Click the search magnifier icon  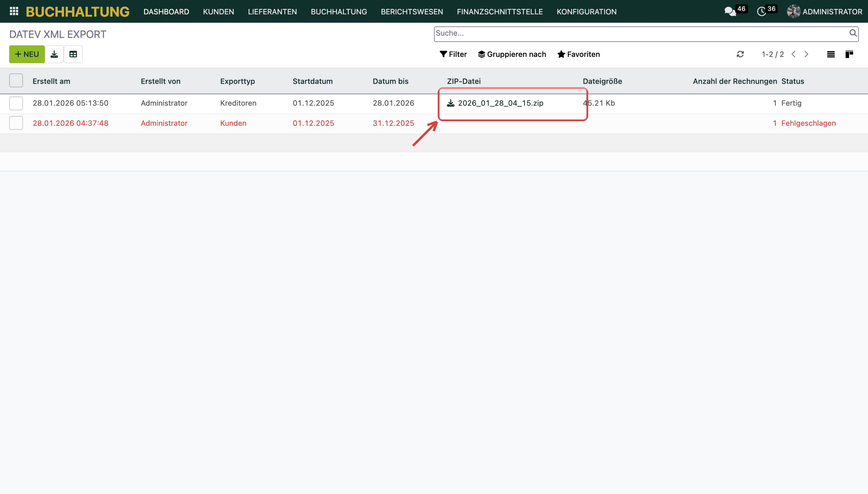click(x=853, y=33)
